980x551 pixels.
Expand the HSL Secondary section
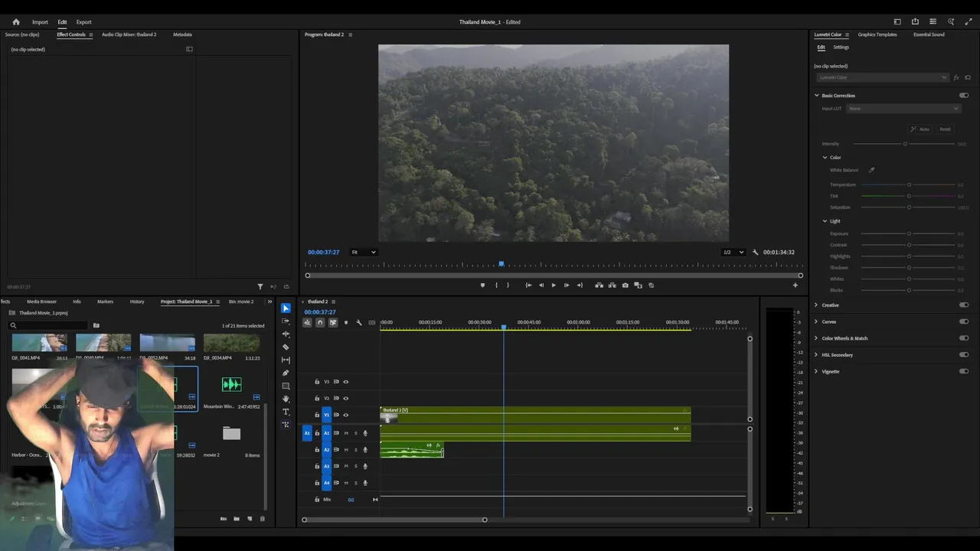[x=816, y=355]
